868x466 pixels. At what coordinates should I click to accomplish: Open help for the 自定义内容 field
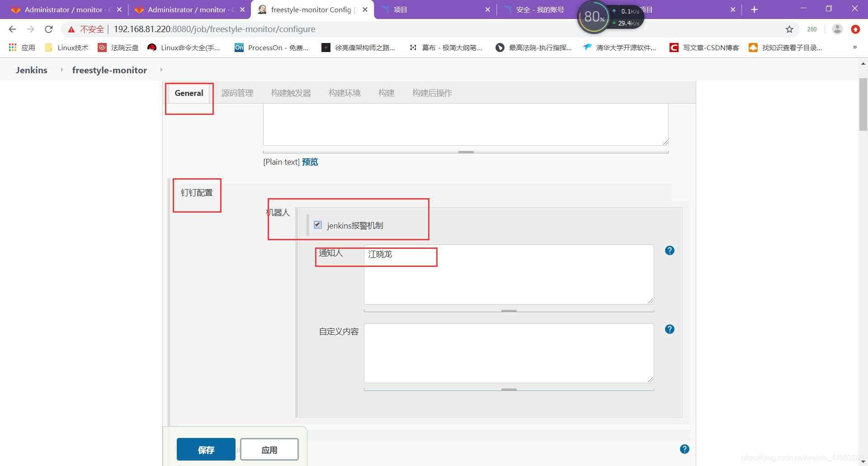[x=670, y=329]
